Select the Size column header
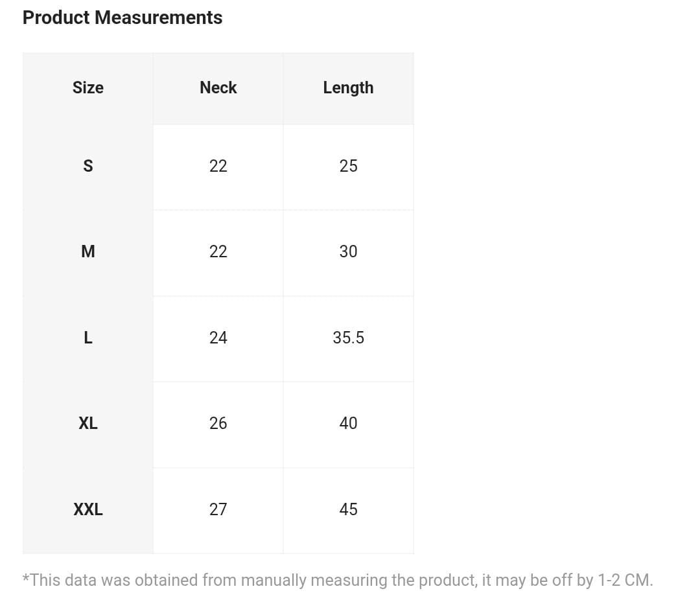This screenshot has height=602, width=700. (88, 87)
